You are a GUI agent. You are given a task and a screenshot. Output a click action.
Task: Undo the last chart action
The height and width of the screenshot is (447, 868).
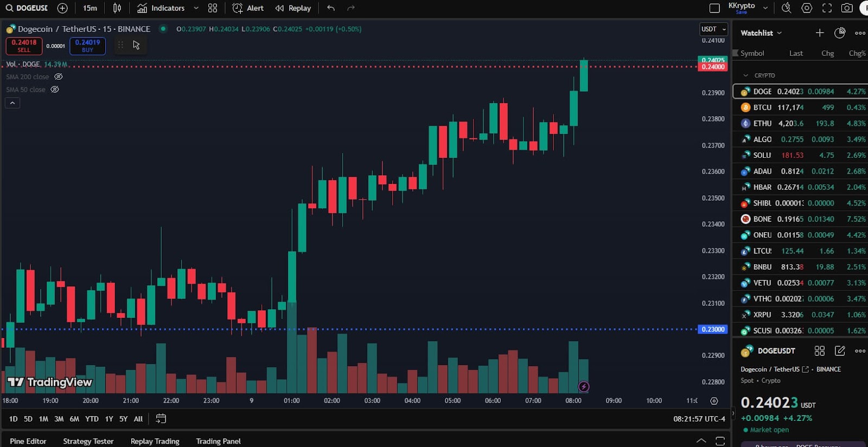pos(331,8)
